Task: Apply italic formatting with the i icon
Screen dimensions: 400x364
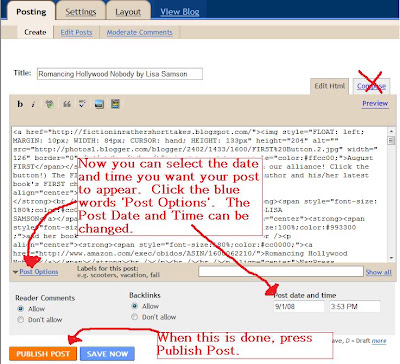Action: pos(33,105)
